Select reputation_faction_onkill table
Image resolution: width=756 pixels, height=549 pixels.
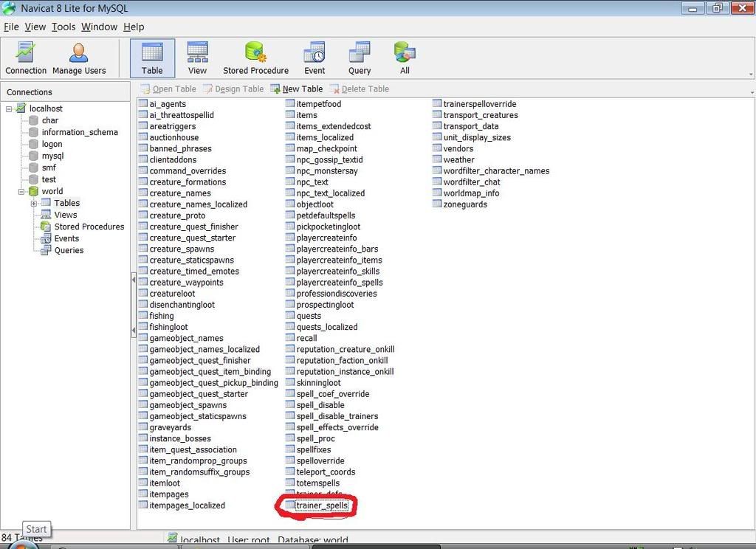[337, 361]
